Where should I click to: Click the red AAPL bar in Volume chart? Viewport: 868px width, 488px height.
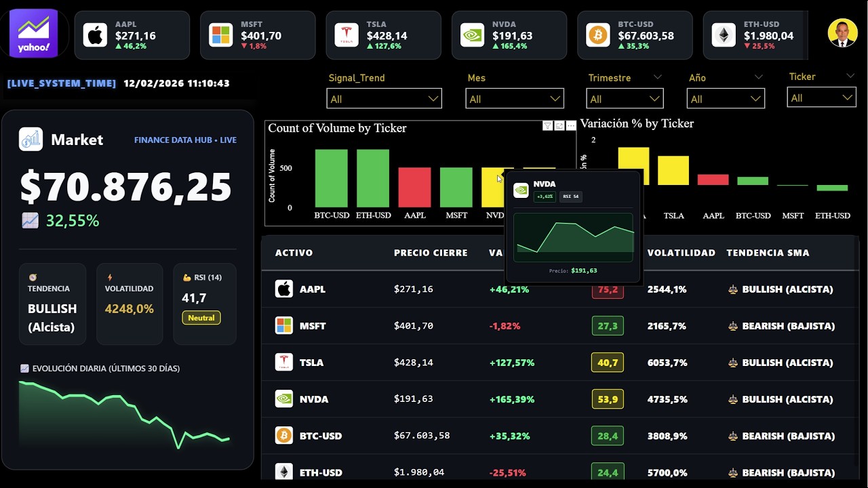coord(414,187)
